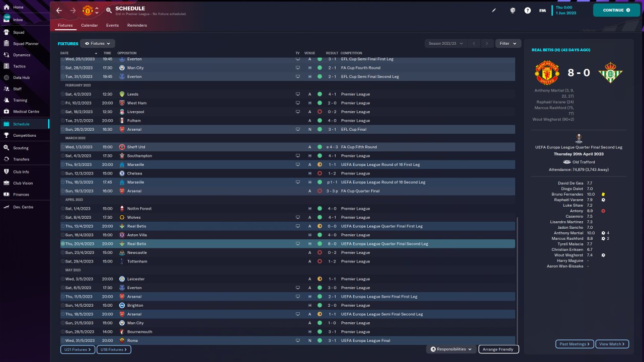
Task: Open the FM menu icon
Action: pyautogui.click(x=542, y=10)
